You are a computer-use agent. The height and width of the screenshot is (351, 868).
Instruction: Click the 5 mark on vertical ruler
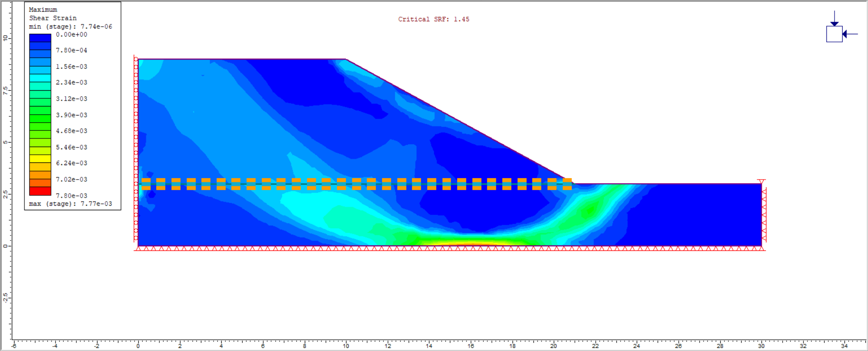5,142
